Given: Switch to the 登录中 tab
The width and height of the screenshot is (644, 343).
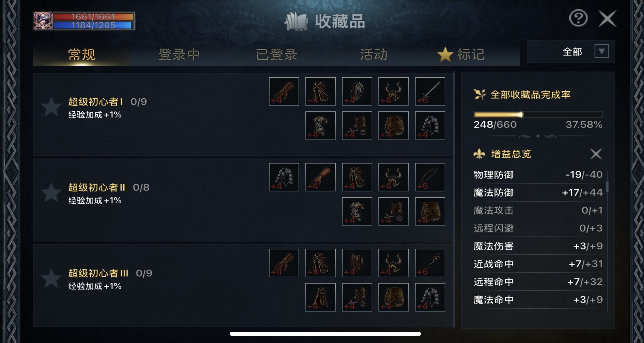Looking at the screenshot, I should (x=179, y=54).
